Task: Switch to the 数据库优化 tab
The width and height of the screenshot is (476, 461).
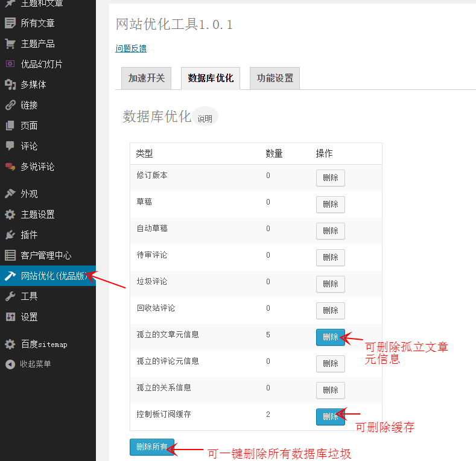Action: [211, 78]
